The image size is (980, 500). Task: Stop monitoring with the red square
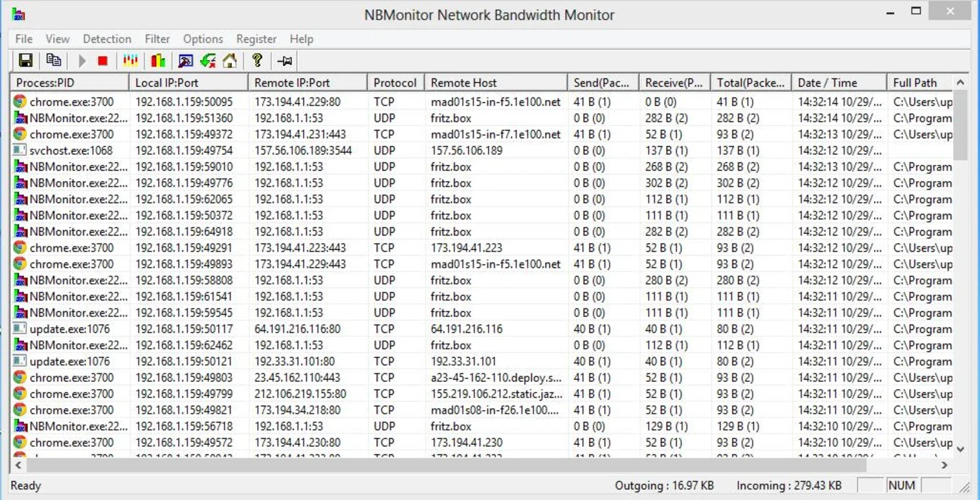[x=103, y=61]
